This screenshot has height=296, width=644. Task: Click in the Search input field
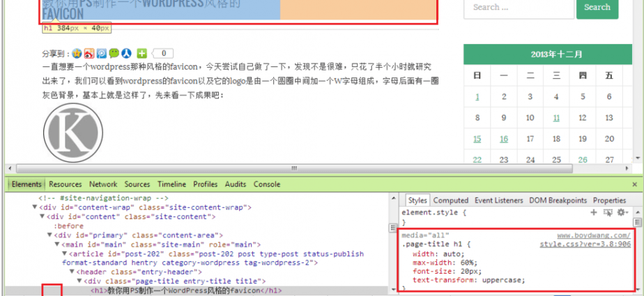[516, 7]
